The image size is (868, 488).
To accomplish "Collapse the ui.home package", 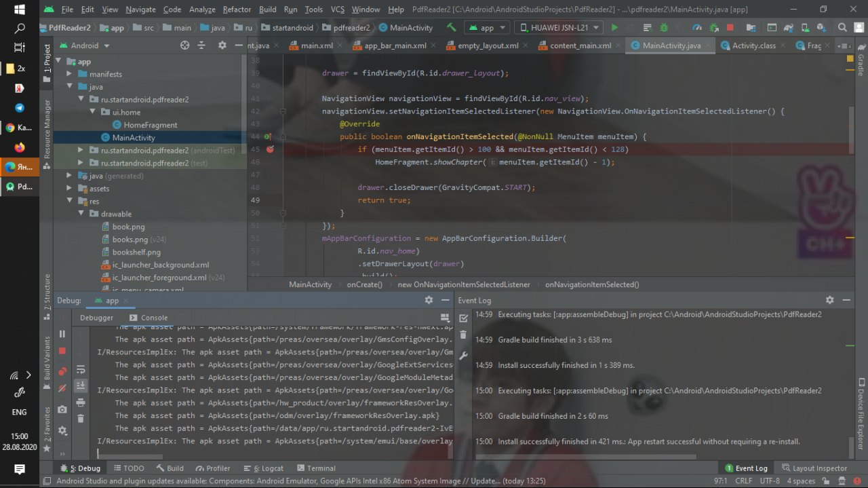I will coord(93,112).
